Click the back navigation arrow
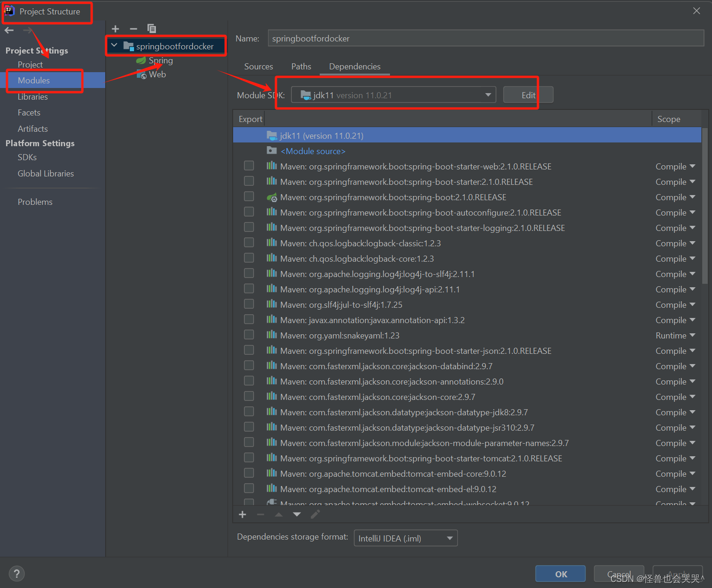Viewport: 712px width, 588px height. coord(8,30)
